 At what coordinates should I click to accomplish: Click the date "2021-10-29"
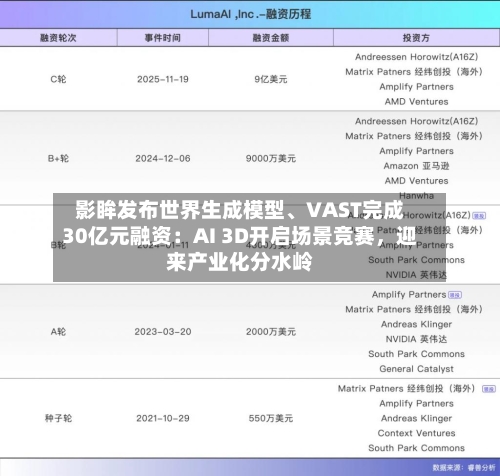163,418
